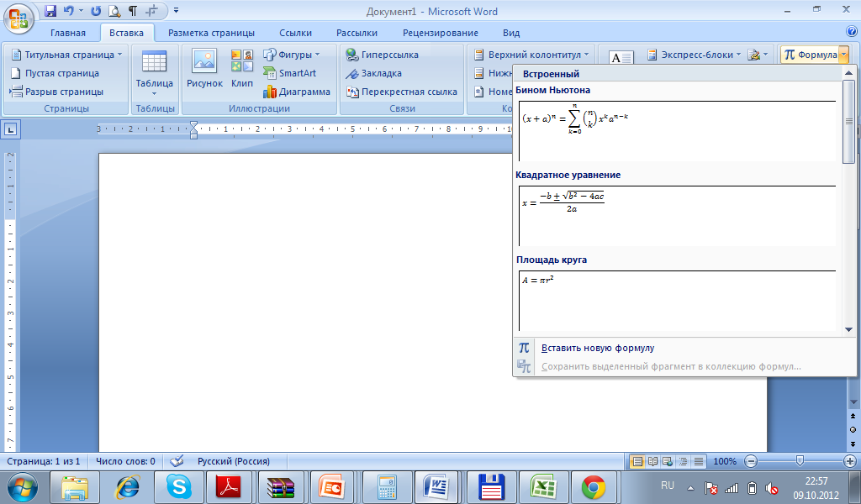Open the Таблица dropdown gallery

click(155, 73)
